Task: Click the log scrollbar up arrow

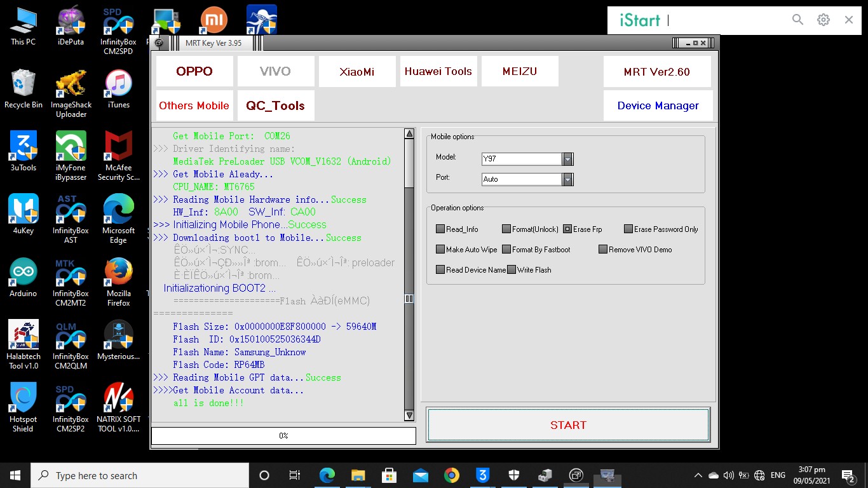Action: pyautogui.click(x=409, y=134)
